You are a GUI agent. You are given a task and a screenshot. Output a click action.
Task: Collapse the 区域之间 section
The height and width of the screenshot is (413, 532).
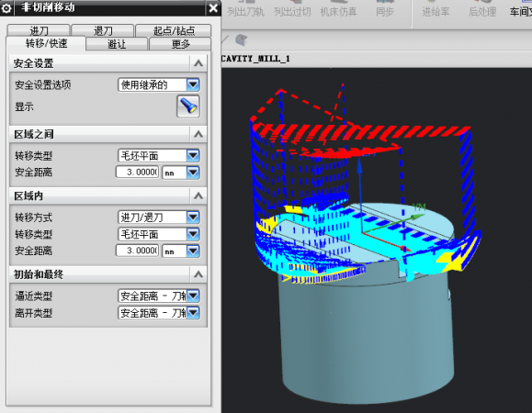coord(198,134)
